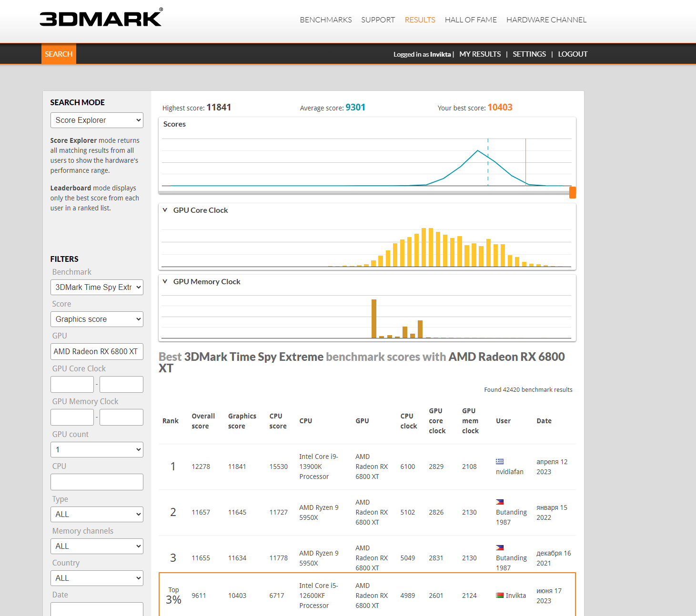Click the Date column header
The image size is (696, 616).
pyautogui.click(x=544, y=421)
